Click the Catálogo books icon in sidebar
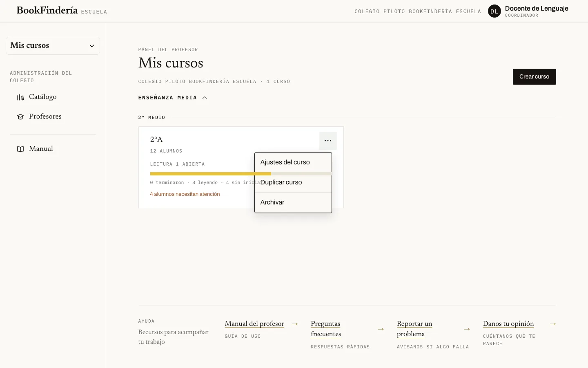The image size is (588, 368). [20, 97]
